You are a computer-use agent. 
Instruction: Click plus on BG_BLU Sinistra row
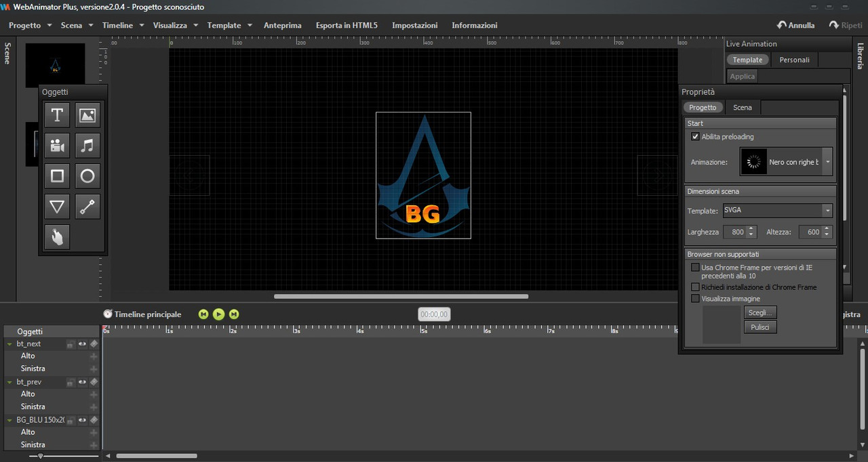tap(94, 445)
